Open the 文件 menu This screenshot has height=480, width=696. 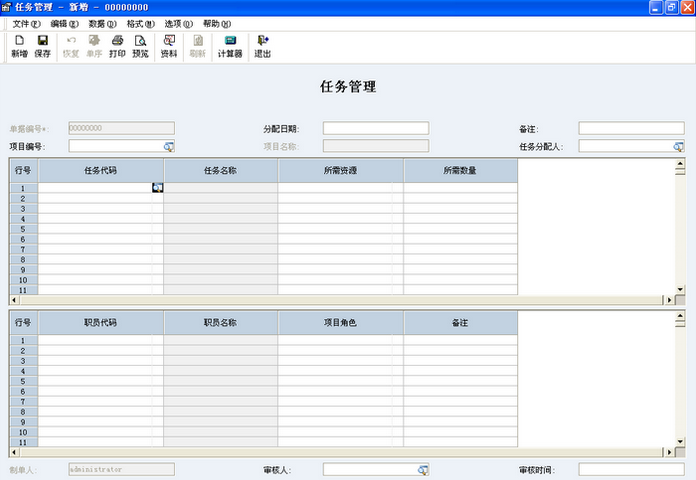[x=27, y=23]
